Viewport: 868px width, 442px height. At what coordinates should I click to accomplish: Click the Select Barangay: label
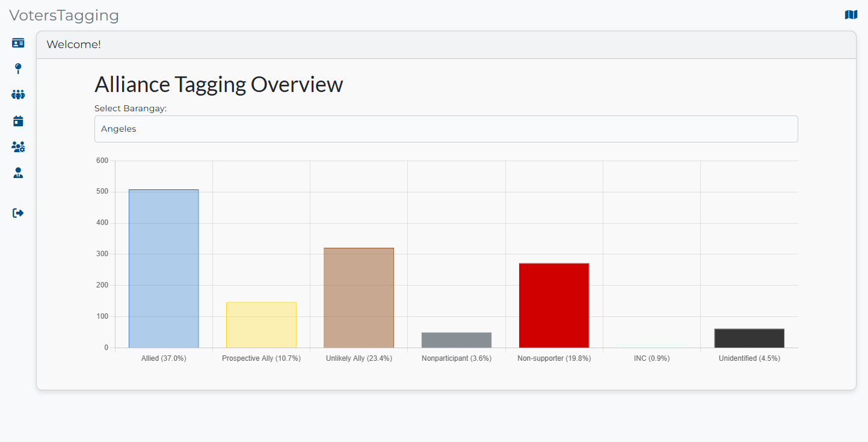tap(131, 108)
